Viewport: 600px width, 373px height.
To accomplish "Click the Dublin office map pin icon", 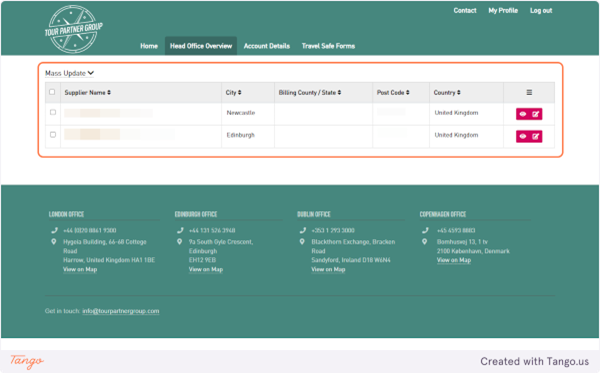I will coord(302,242).
